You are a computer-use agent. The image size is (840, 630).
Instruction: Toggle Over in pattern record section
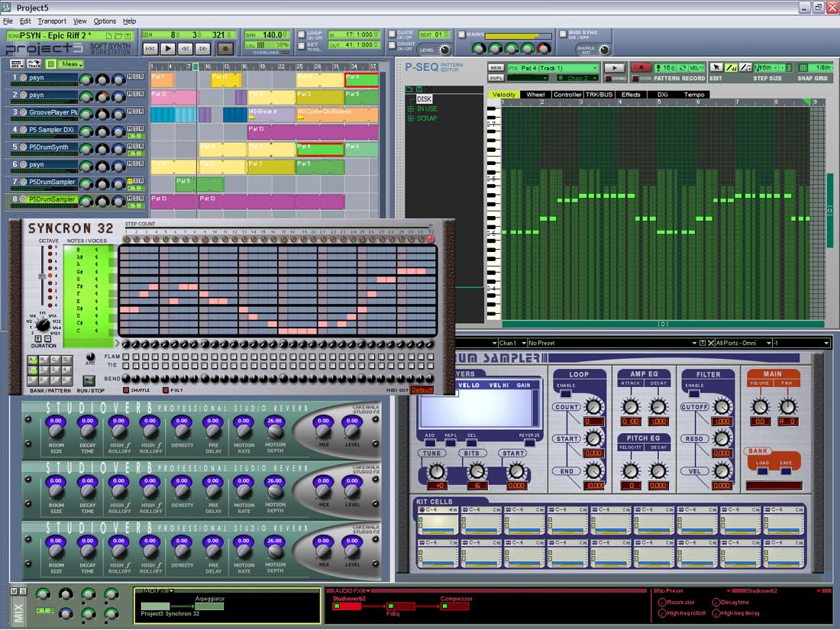tap(635, 79)
